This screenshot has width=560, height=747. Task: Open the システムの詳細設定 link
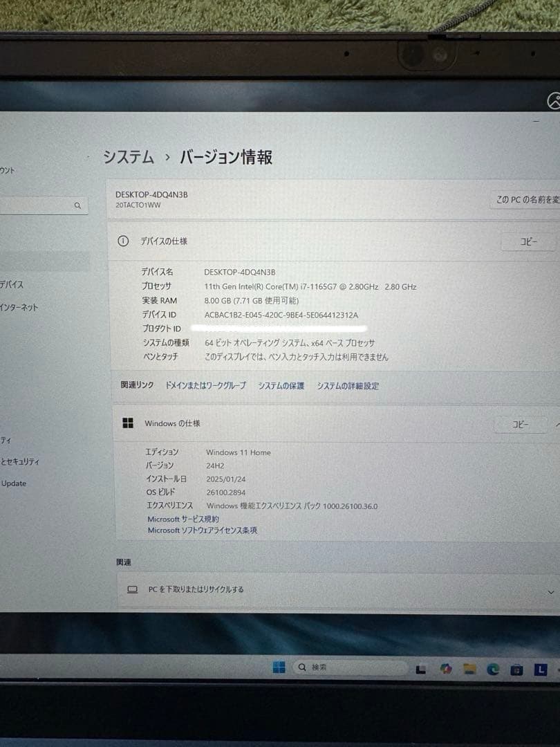point(348,386)
